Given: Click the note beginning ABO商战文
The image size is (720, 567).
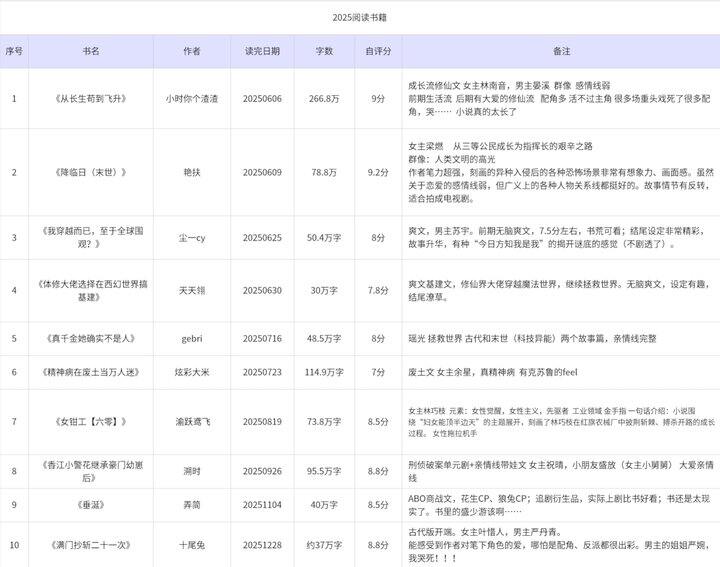Looking at the screenshot, I should click(559, 505).
